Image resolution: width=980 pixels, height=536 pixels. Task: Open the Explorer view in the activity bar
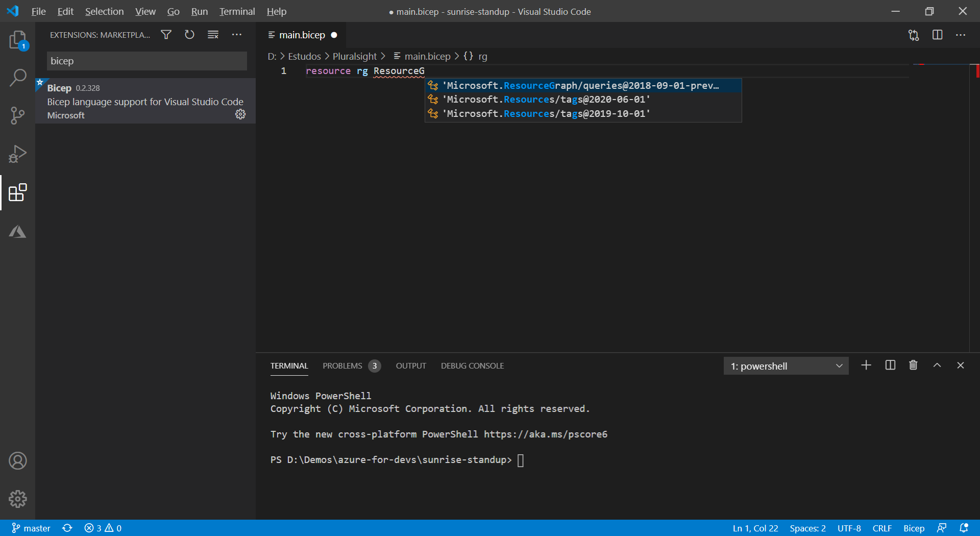18,40
